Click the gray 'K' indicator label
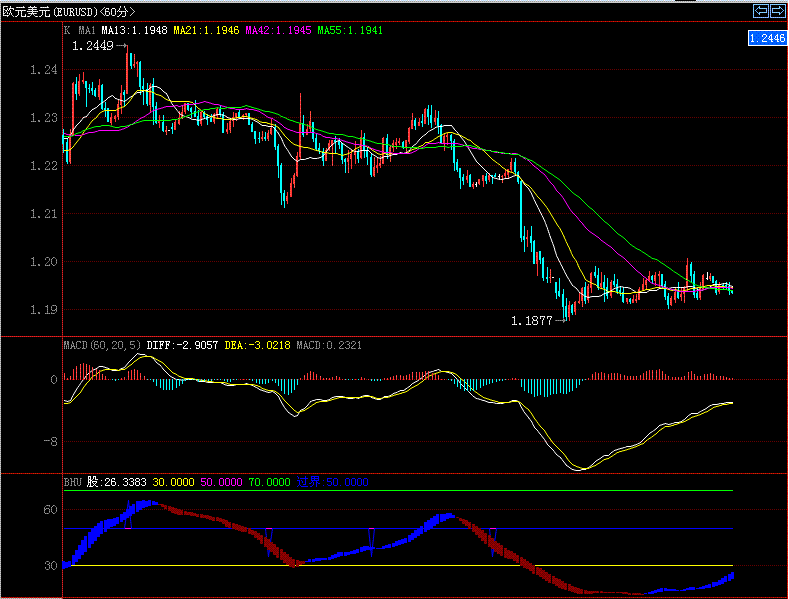This screenshot has height=599, width=789. (x=67, y=30)
